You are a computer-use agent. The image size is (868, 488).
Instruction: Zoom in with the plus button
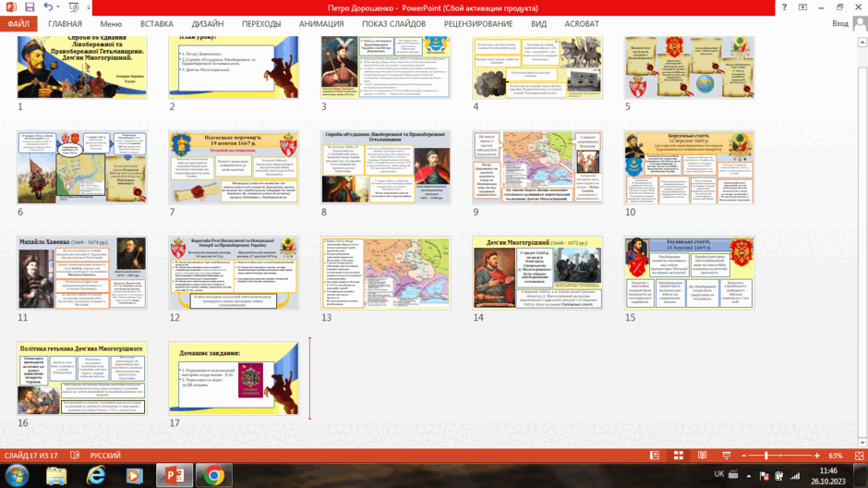(x=817, y=456)
